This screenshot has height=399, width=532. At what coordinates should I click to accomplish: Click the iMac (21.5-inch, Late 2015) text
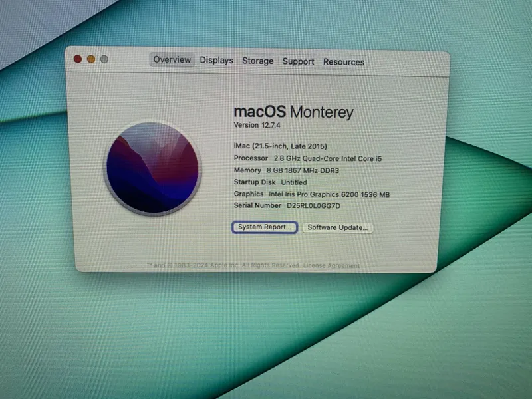click(x=280, y=146)
